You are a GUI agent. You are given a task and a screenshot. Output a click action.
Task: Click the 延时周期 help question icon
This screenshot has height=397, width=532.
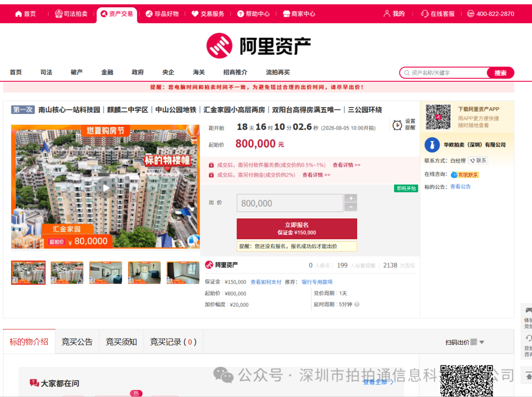click(357, 304)
